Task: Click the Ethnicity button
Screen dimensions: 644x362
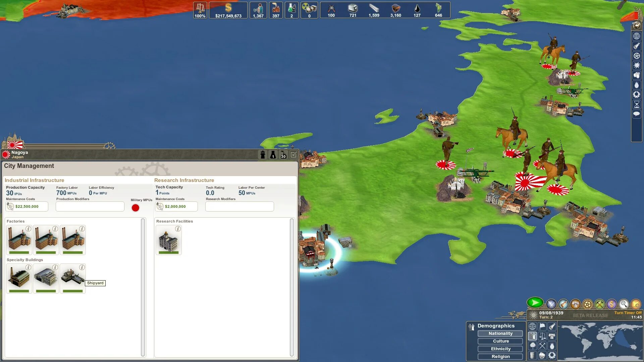Action: [500, 349]
